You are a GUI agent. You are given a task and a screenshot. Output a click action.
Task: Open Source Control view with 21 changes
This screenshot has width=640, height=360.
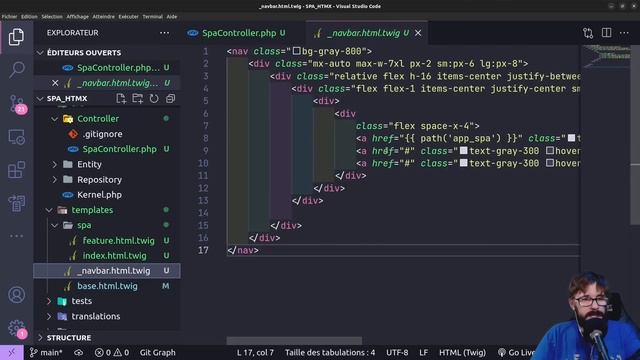click(17, 104)
